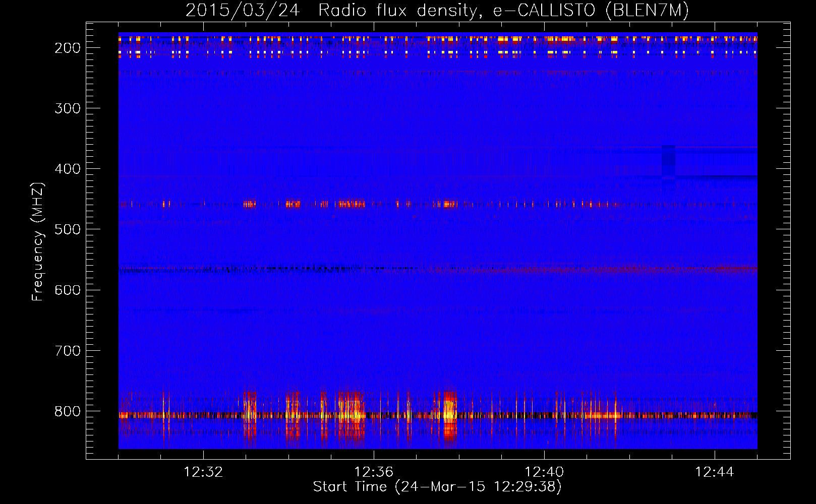Click the 300 frequency tick label
This screenshot has width=816, height=504.
[x=68, y=108]
